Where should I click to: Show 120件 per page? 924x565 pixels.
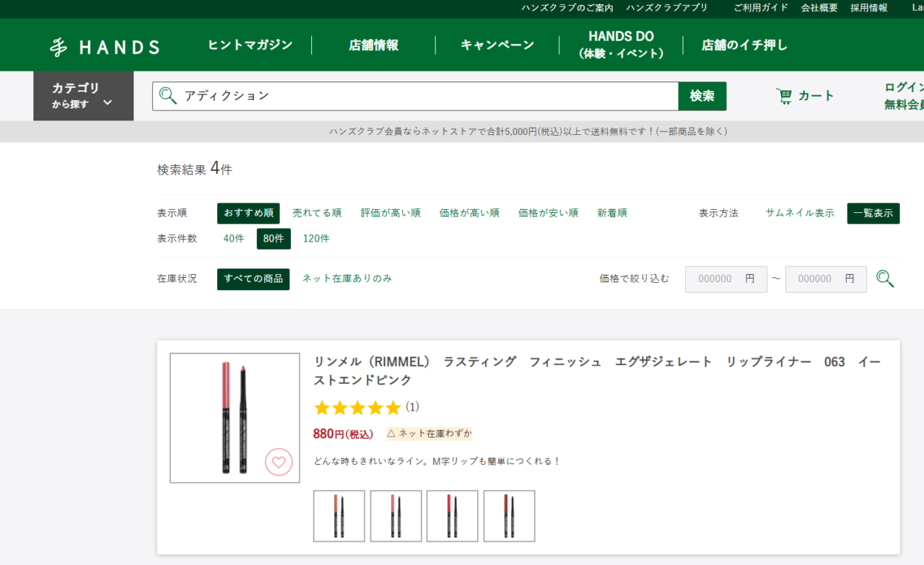point(316,239)
